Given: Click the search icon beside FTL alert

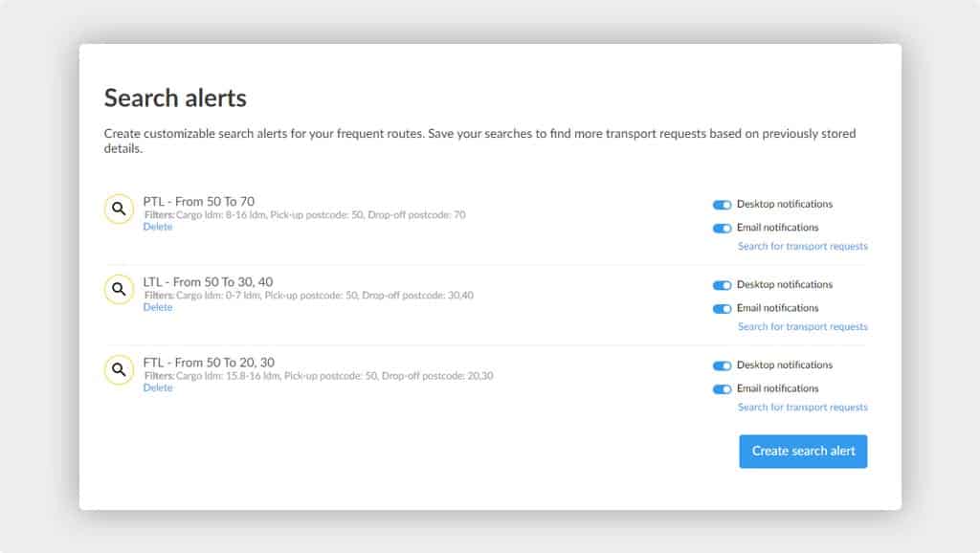Looking at the screenshot, I should point(119,370).
